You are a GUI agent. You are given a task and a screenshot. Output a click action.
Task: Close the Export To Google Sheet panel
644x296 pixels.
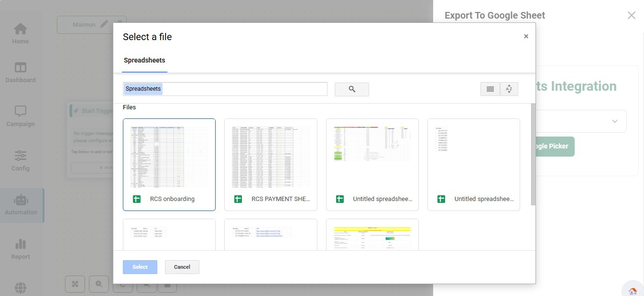coord(632,15)
